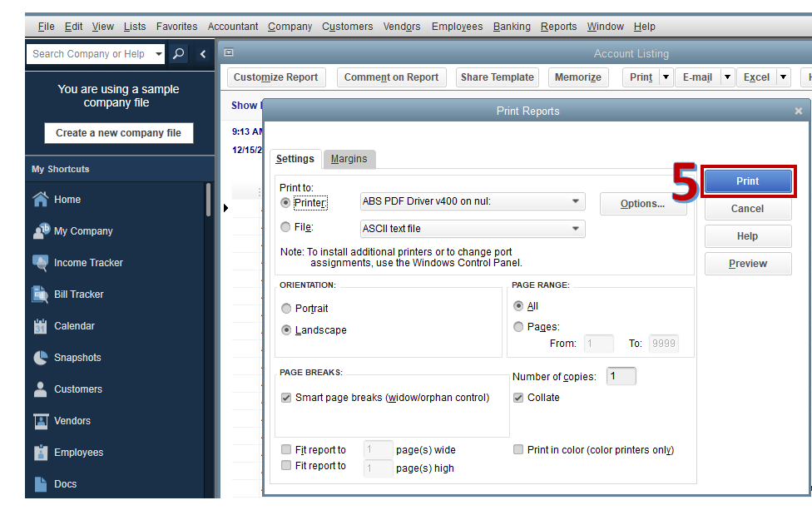Screen dimensions: 812x510
Task: Click the blue Print button in dialog
Action: 748,181
